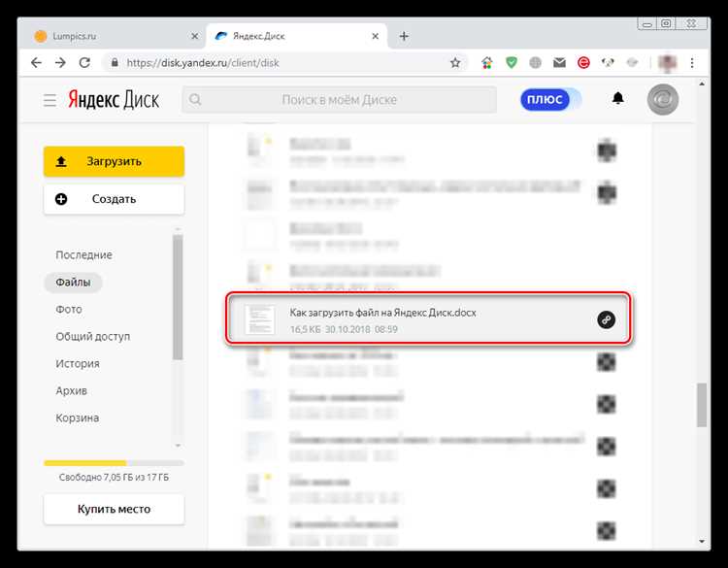Screen dimensions: 728x568
Task: Click the share link icon on the docx file
Action: coord(606,320)
